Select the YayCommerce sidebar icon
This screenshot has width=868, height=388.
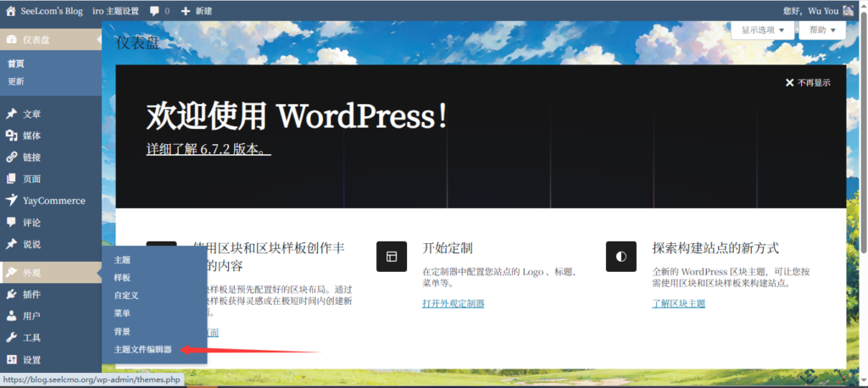[11, 201]
